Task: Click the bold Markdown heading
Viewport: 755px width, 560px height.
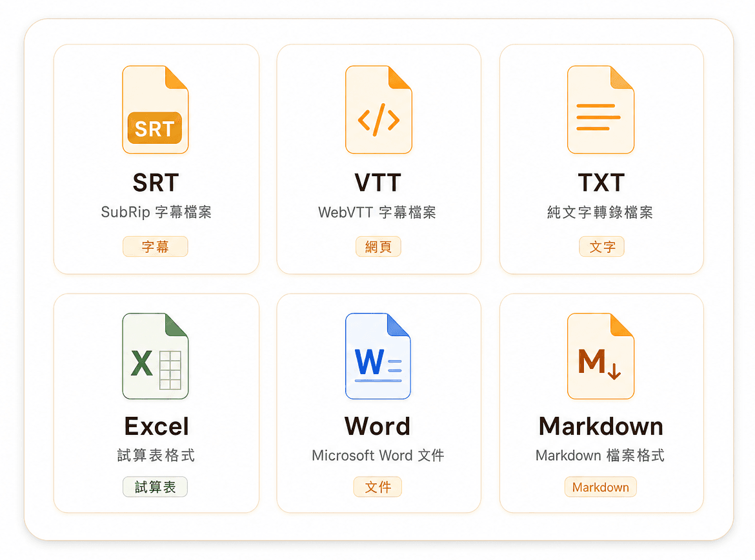Action: [x=601, y=426]
